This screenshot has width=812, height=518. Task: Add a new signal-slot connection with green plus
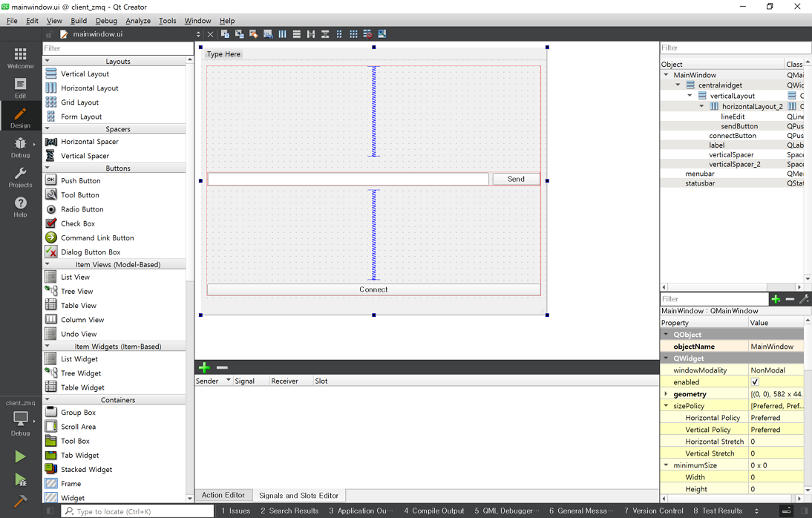204,367
